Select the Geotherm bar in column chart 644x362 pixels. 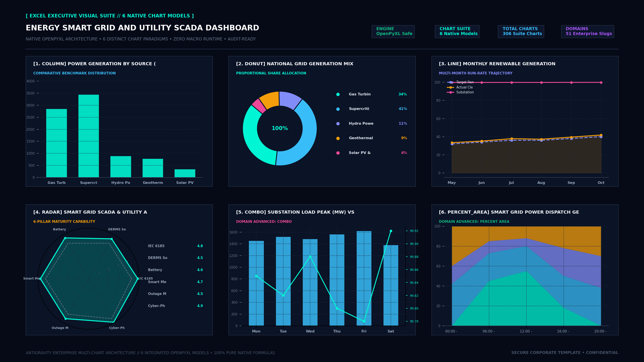coord(153,168)
